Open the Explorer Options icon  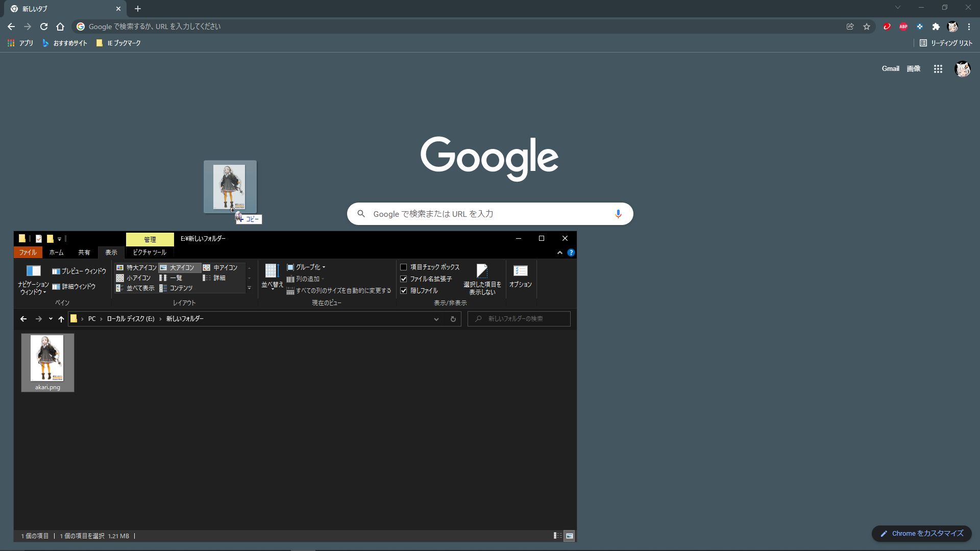pos(520,276)
